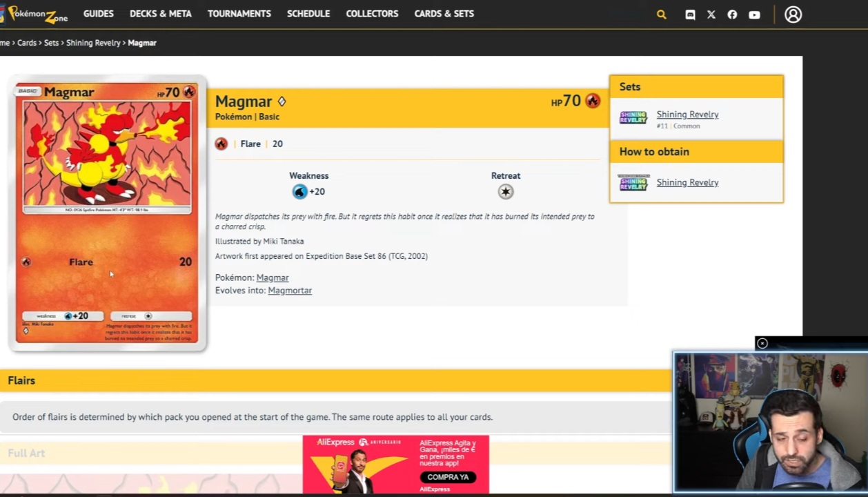The image size is (868, 497).
Task: Click the '#11 | Common' set label
Action: tap(678, 126)
